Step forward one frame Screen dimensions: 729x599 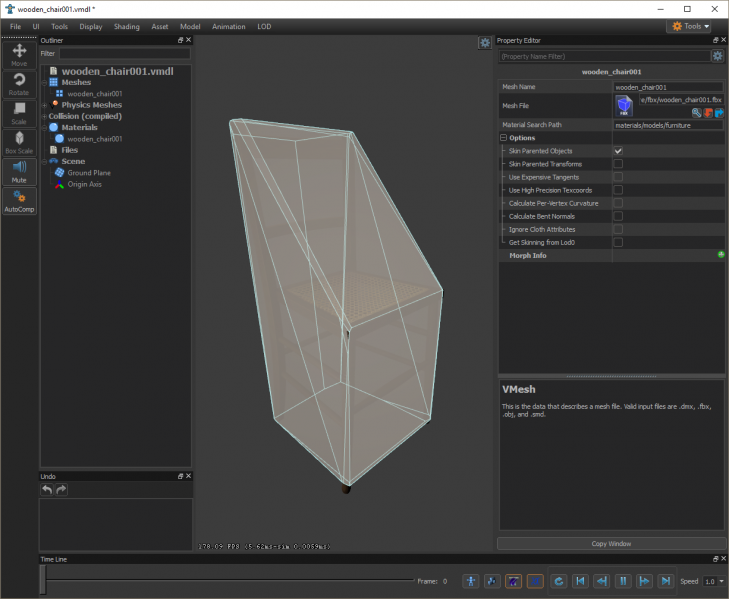644,581
